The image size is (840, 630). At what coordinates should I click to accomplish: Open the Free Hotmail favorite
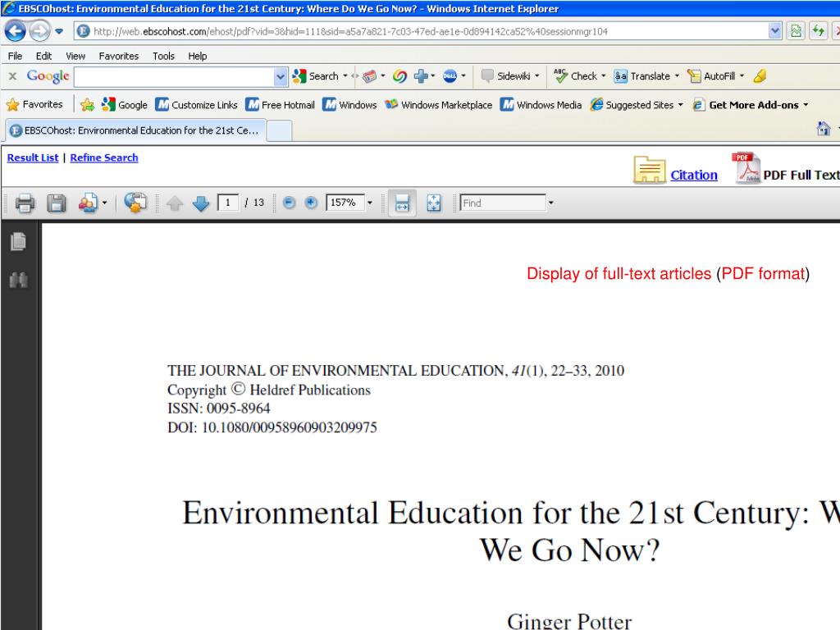tap(281, 104)
